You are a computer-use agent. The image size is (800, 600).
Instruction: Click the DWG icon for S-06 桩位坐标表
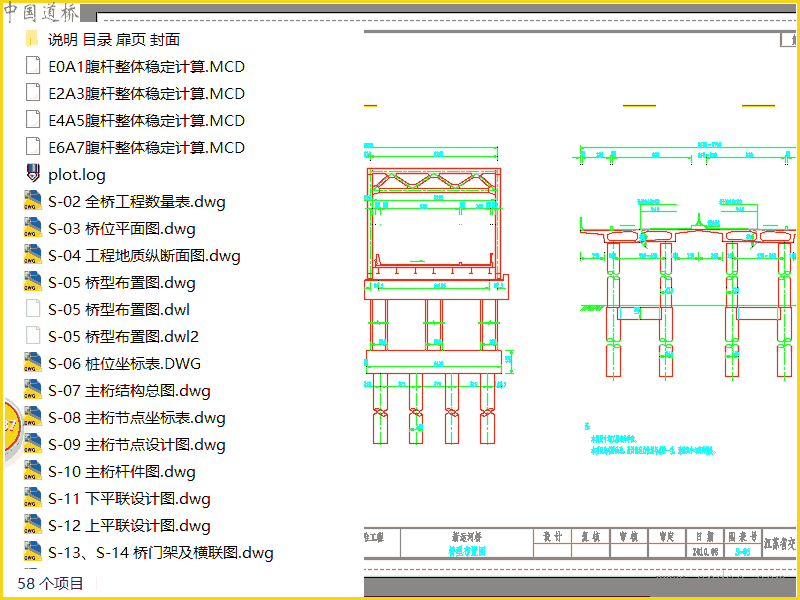(32, 363)
